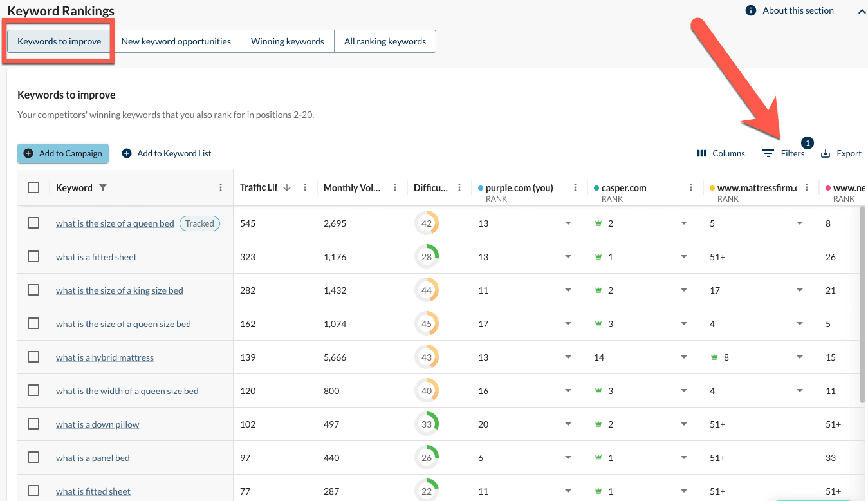Open the casper.com column options menu
868x501 pixels.
pos(691,187)
